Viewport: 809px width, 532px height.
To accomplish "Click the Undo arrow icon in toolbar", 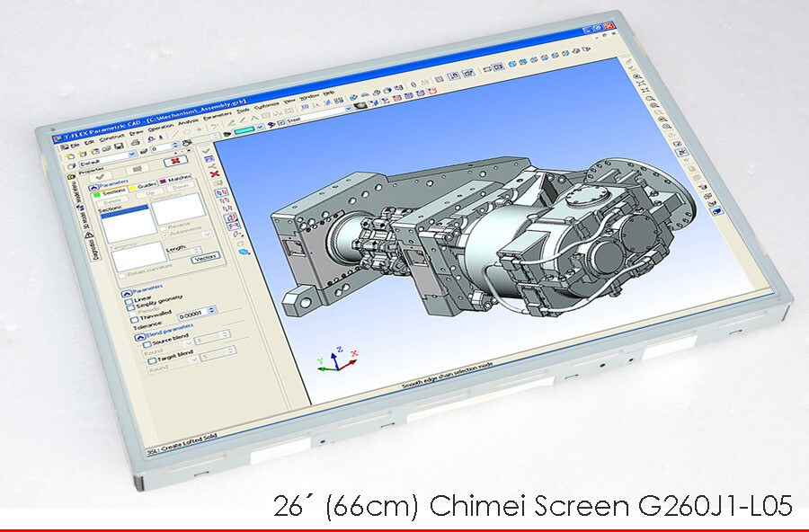I will [151, 138].
